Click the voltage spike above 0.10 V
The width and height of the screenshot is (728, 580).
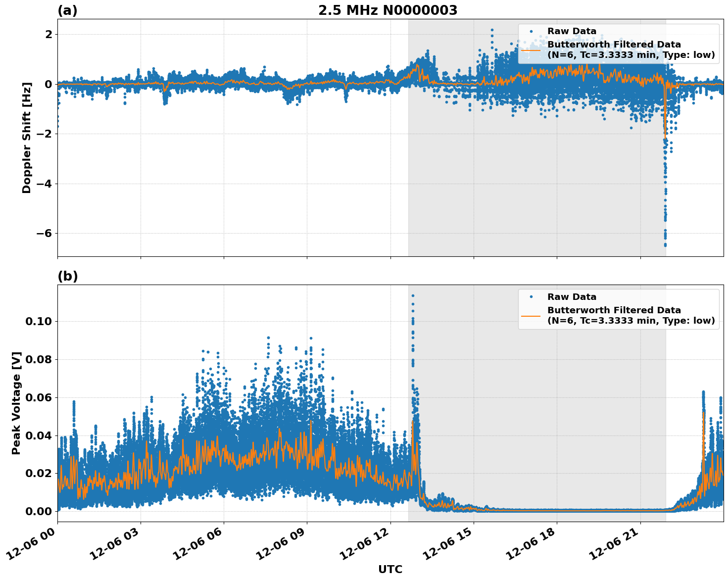coord(412,295)
